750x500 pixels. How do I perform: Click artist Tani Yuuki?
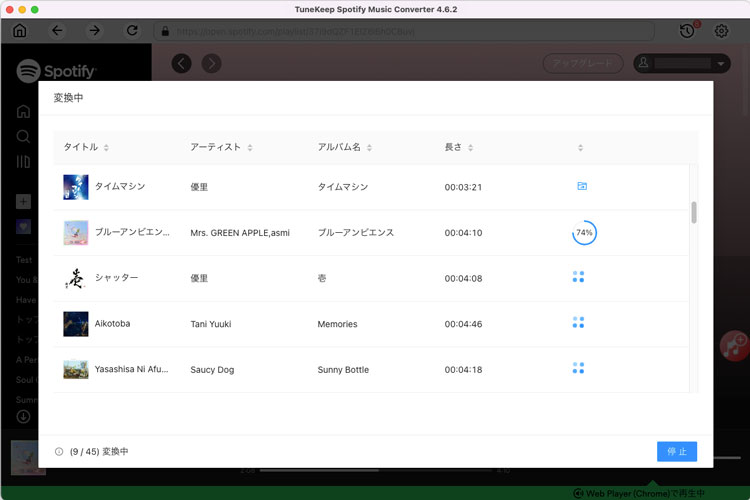click(x=211, y=324)
